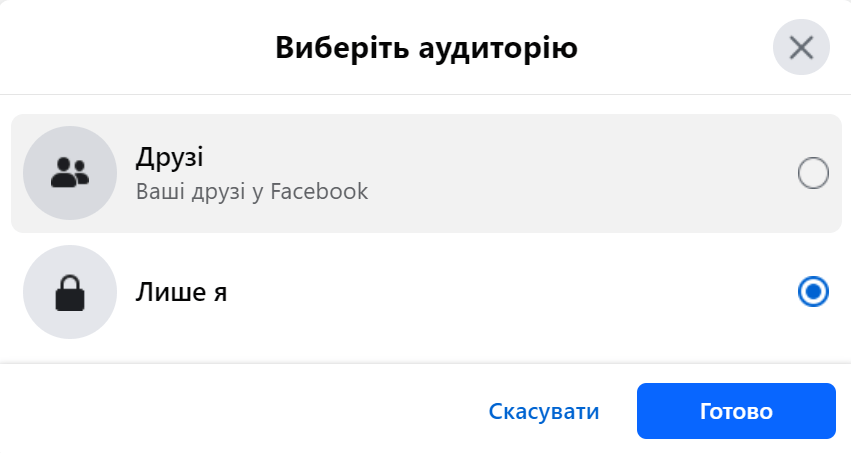The image size is (851, 453).
Task: Click the blue dot in the selected radio
Action: (813, 292)
